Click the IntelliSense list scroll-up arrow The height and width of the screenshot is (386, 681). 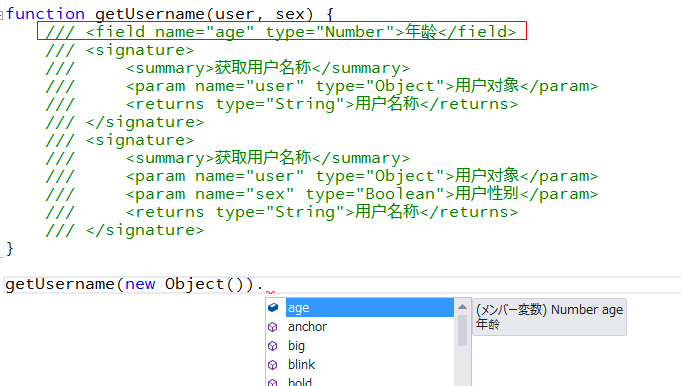[462, 307]
